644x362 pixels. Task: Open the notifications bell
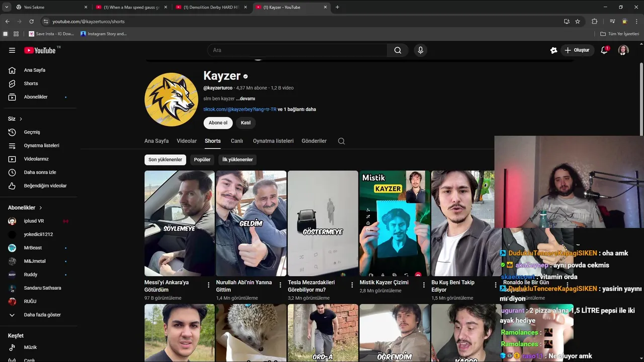tap(604, 50)
